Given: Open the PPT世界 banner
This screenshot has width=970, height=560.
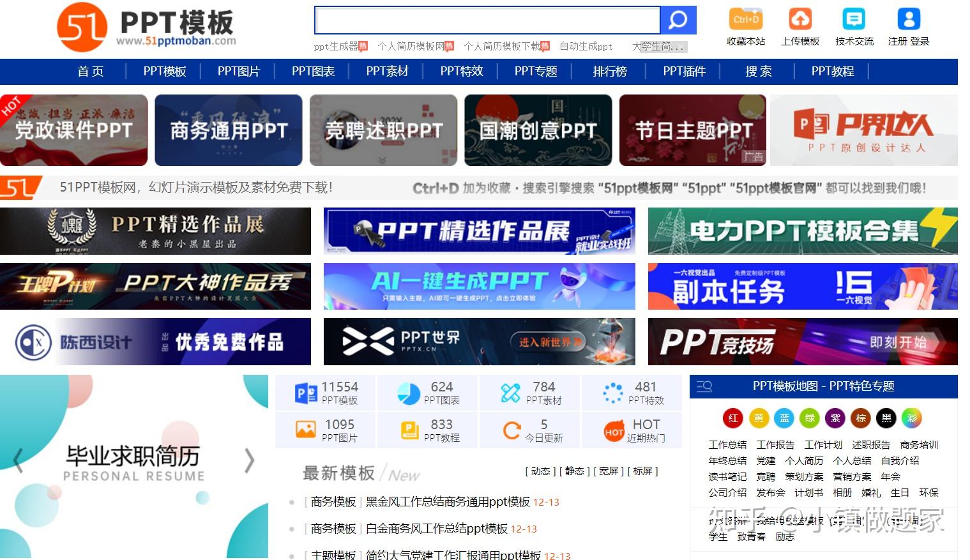Looking at the screenshot, I should point(480,342).
